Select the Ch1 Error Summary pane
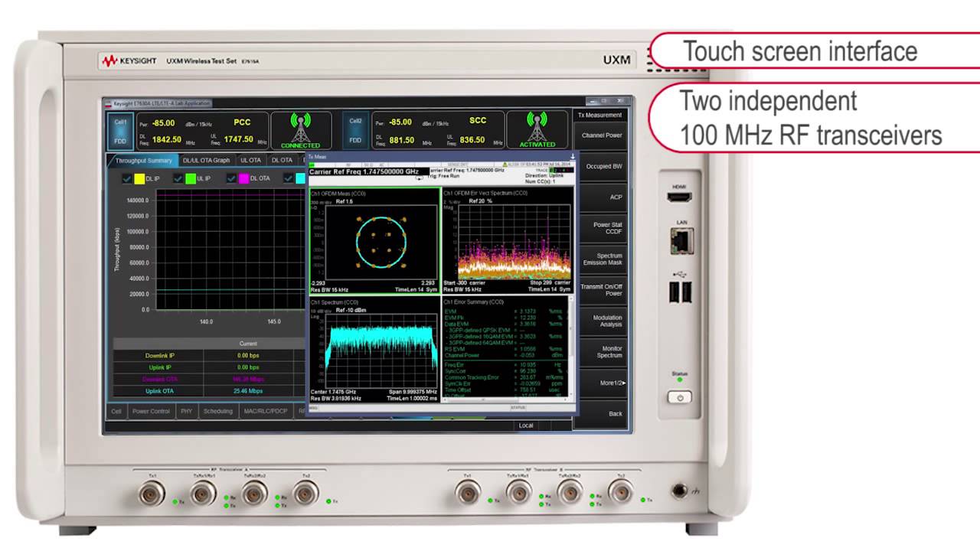 pyautogui.click(x=508, y=350)
